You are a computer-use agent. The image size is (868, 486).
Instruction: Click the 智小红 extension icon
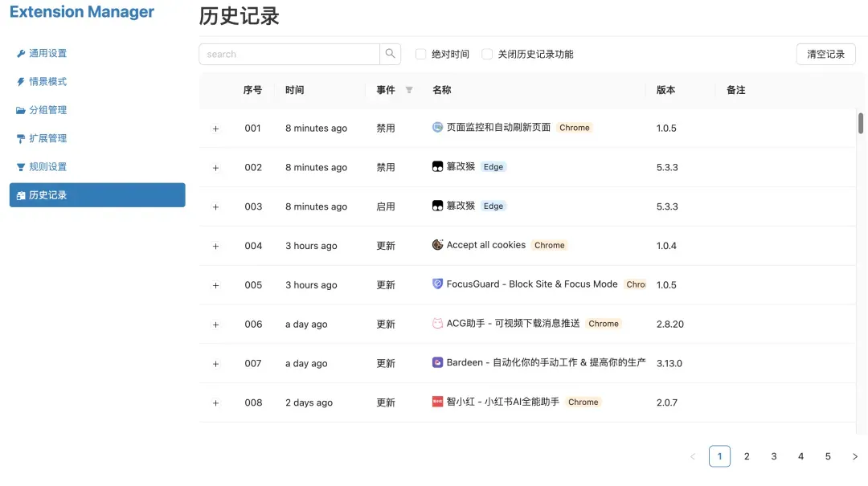pyautogui.click(x=437, y=402)
